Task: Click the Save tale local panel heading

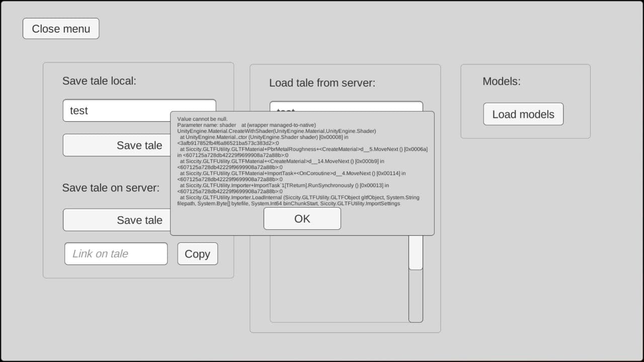Action: pos(99,80)
